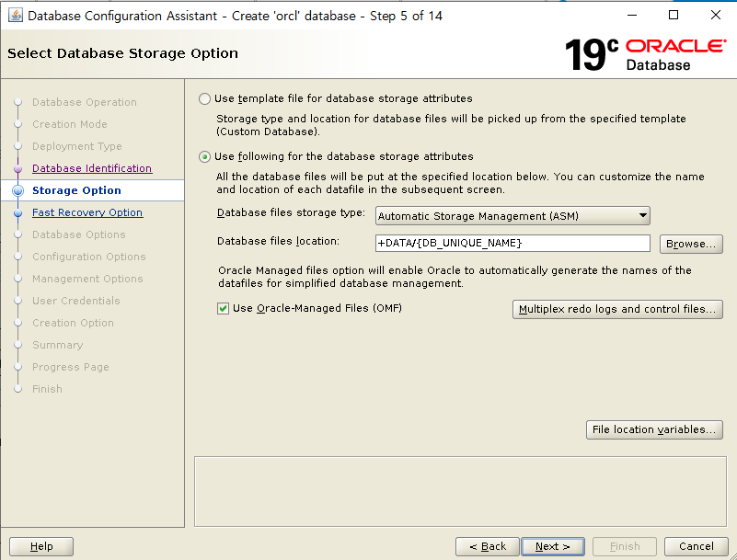Go back to the previous step

tap(488, 546)
